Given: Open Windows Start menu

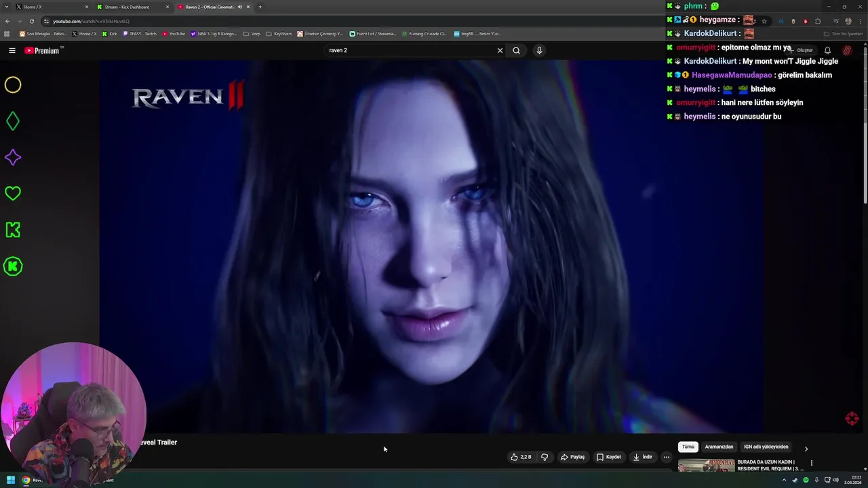Looking at the screenshot, I should [11, 480].
